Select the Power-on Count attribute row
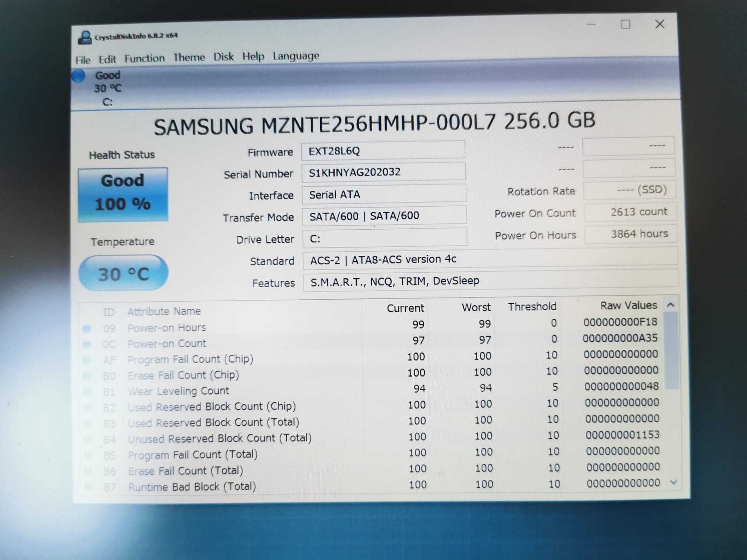 [371, 341]
